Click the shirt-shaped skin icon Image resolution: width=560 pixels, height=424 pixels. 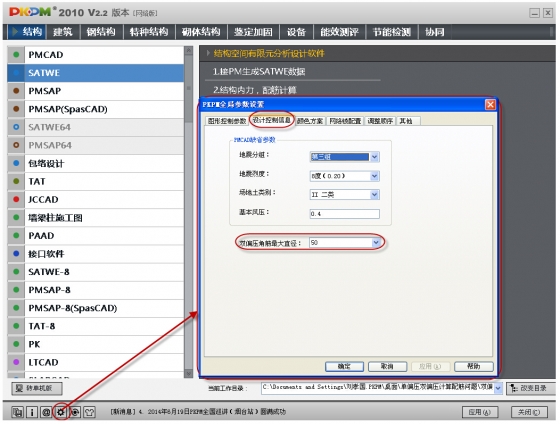point(89,412)
